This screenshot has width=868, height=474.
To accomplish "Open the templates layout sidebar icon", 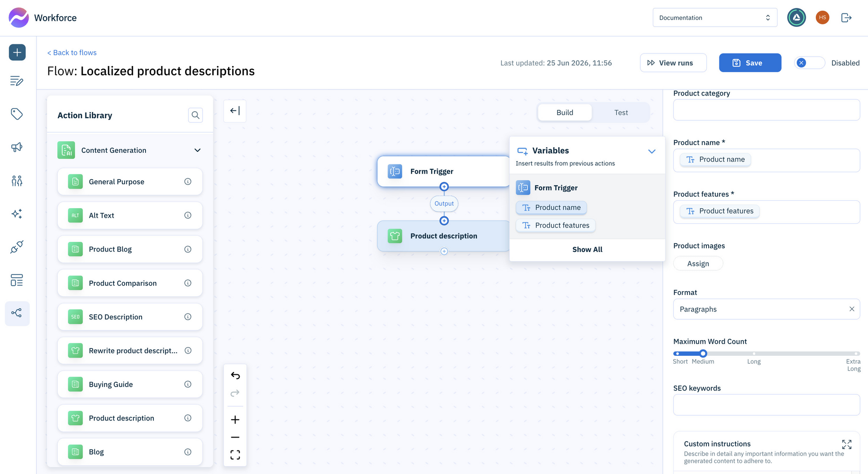I will pyautogui.click(x=17, y=280).
